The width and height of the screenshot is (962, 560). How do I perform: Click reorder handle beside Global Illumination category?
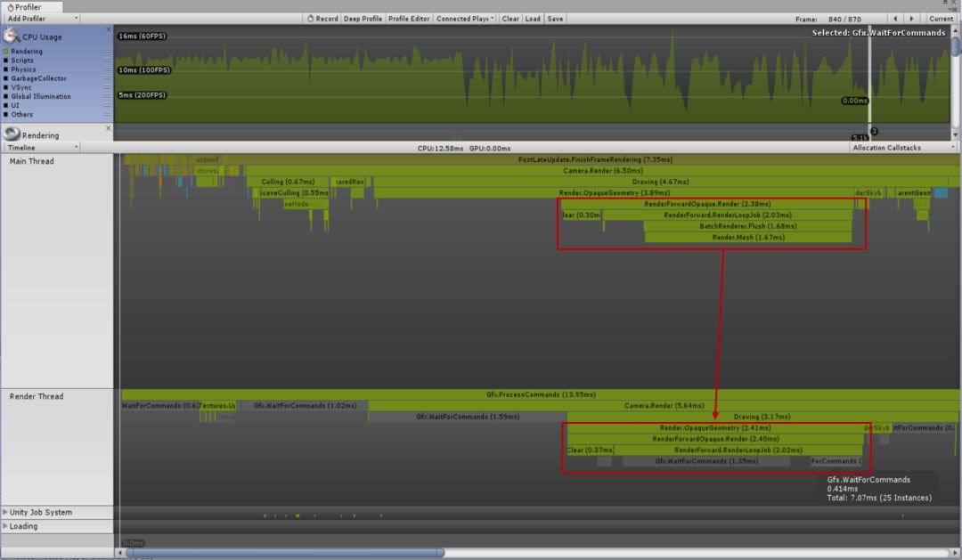107,96
